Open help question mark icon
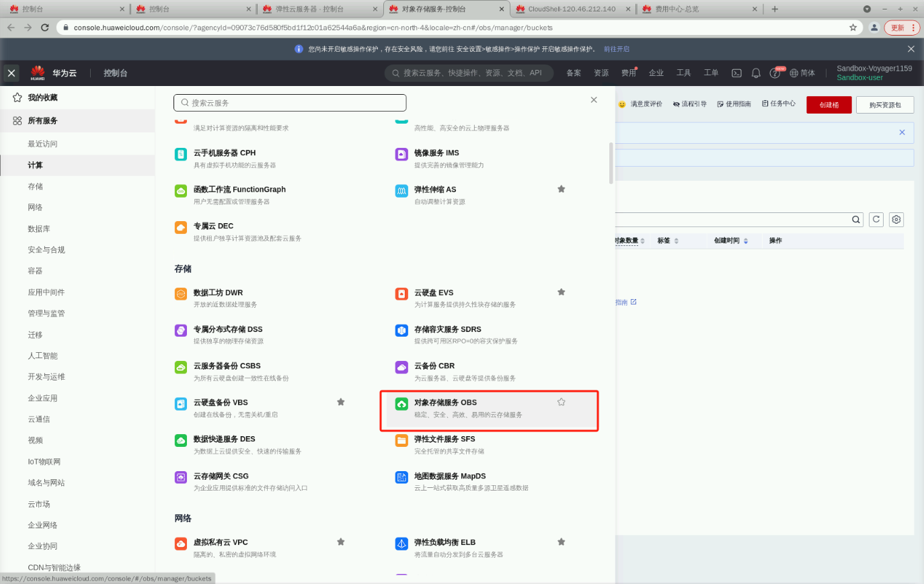 (775, 73)
